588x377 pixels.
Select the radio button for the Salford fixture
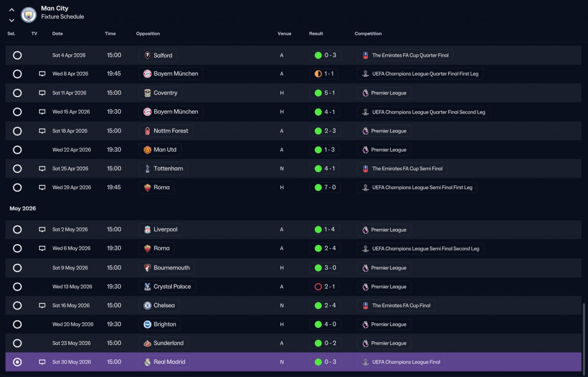[17, 55]
